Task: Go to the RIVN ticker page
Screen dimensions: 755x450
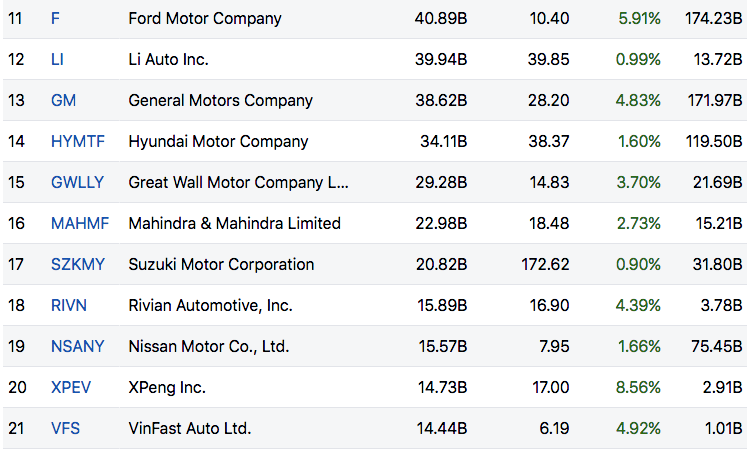Action: 68,306
